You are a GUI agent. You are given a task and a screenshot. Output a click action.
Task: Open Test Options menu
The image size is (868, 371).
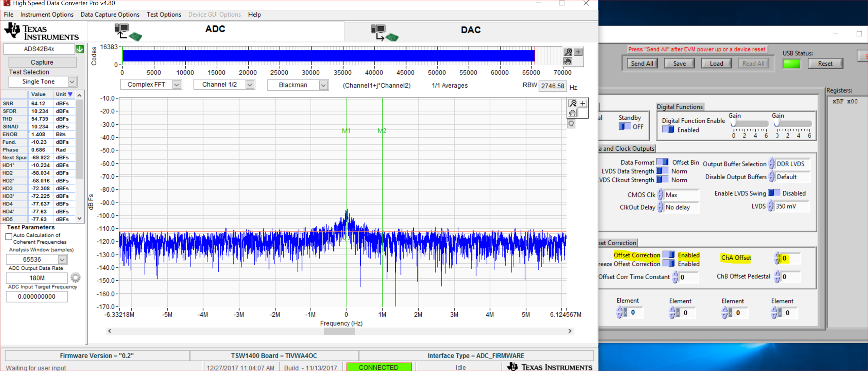164,14
